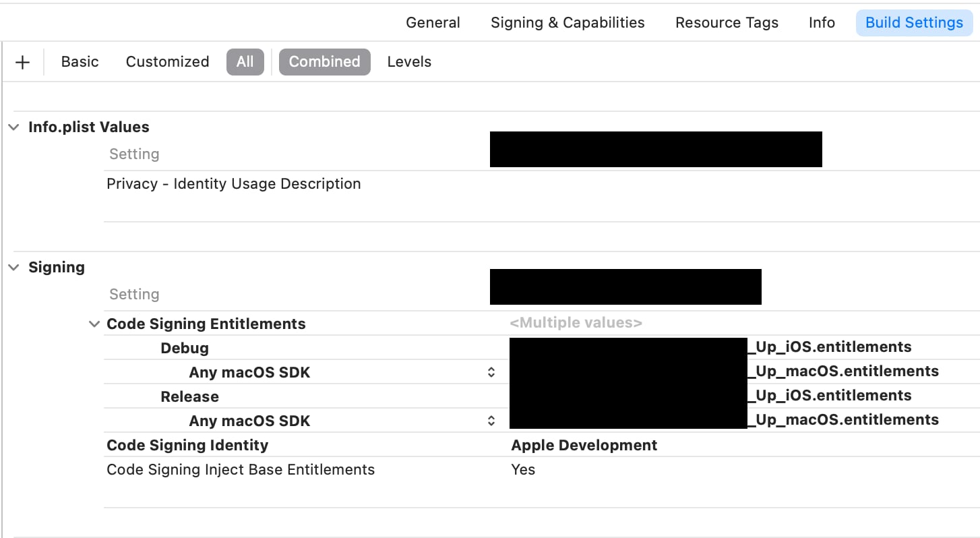This screenshot has height=538, width=980.
Task: Open the Resource Tags tab
Action: tap(727, 23)
